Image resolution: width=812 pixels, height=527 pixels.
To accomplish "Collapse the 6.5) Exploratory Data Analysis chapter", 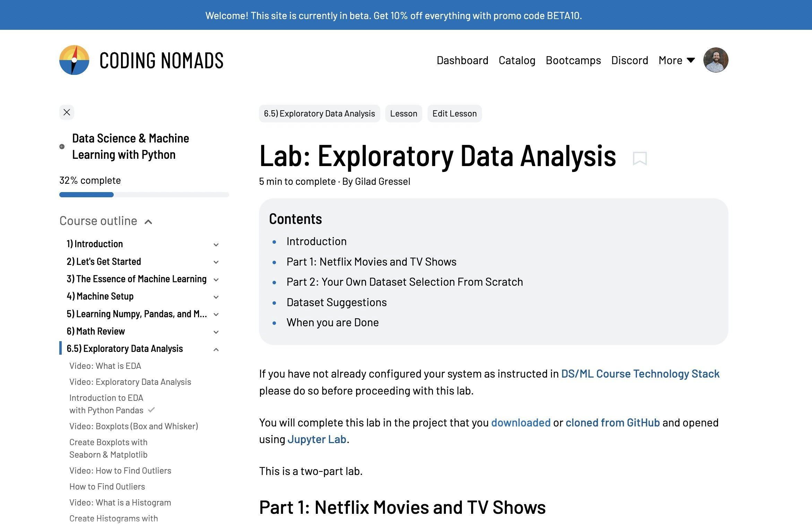I will (x=216, y=349).
